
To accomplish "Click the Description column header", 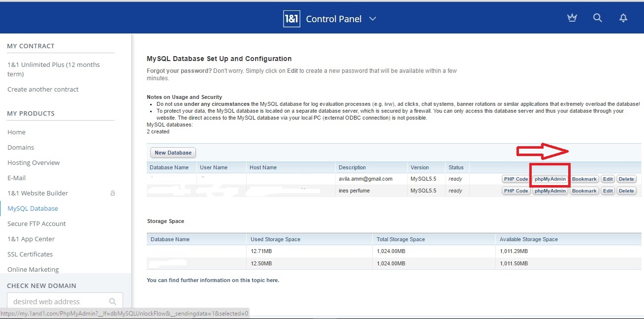I will pos(352,167).
